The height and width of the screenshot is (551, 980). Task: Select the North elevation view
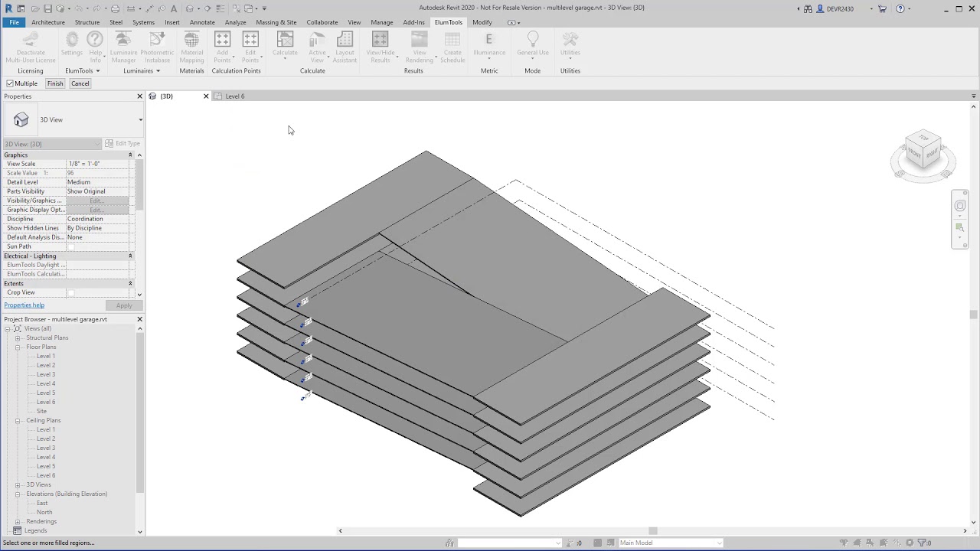pos(44,513)
